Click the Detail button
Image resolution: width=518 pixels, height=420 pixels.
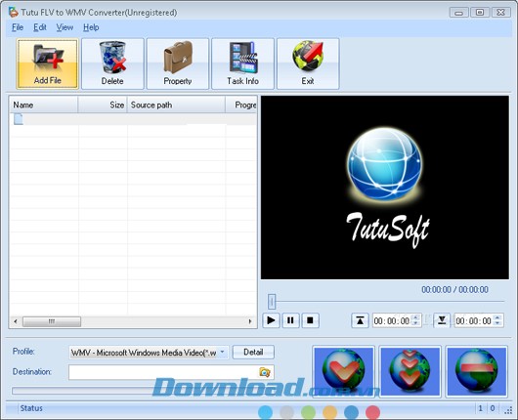click(253, 352)
